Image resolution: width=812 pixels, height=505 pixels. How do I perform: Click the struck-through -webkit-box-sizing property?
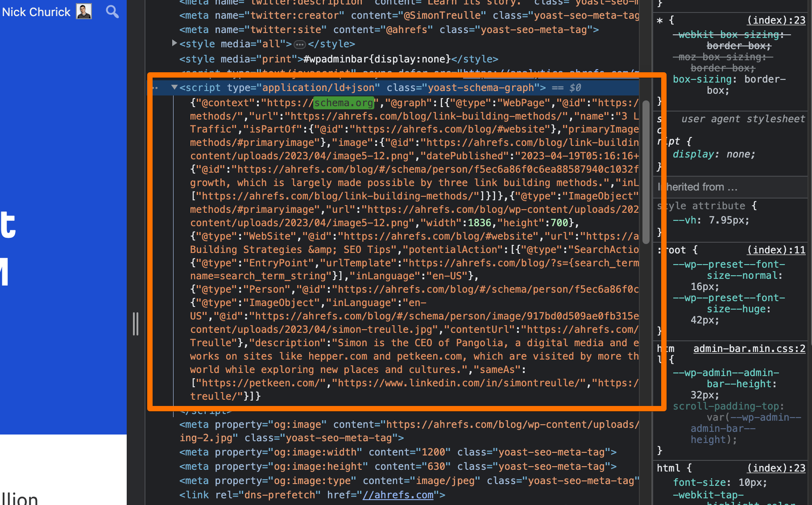coord(732,35)
